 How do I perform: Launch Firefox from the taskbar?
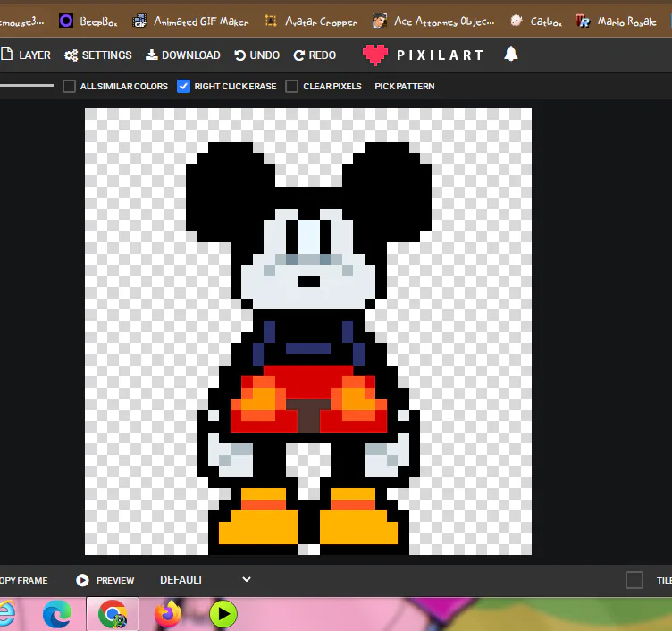pyautogui.click(x=168, y=614)
